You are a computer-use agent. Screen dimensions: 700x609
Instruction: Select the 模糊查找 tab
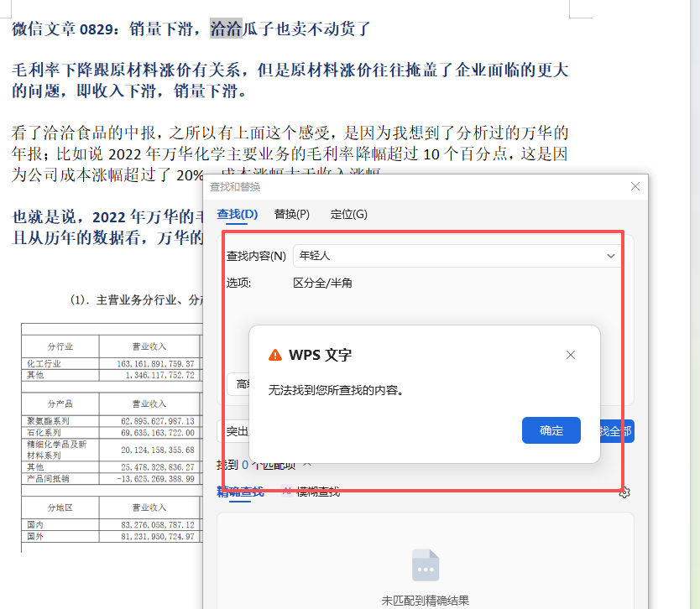click(x=318, y=492)
